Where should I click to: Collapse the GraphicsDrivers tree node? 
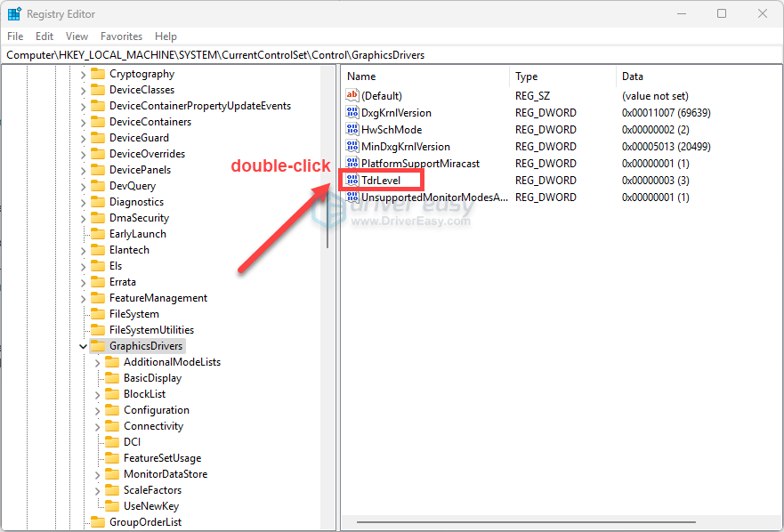[x=83, y=346]
